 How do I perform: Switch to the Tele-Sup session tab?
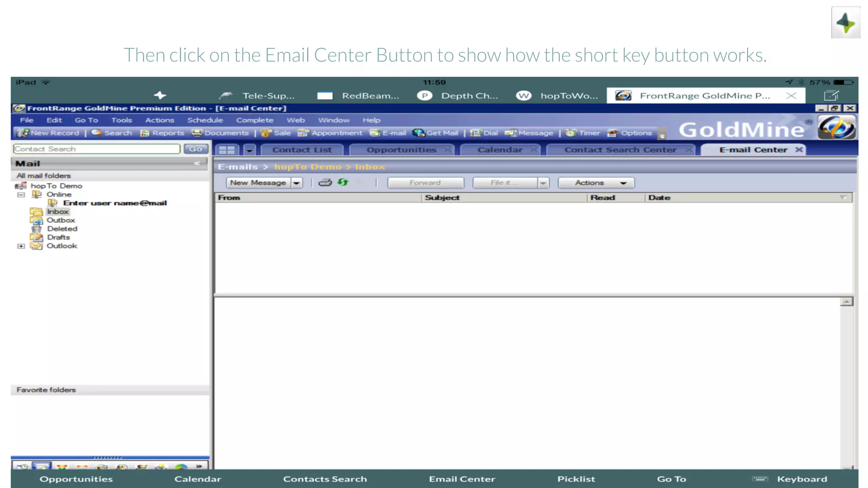coord(257,96)
